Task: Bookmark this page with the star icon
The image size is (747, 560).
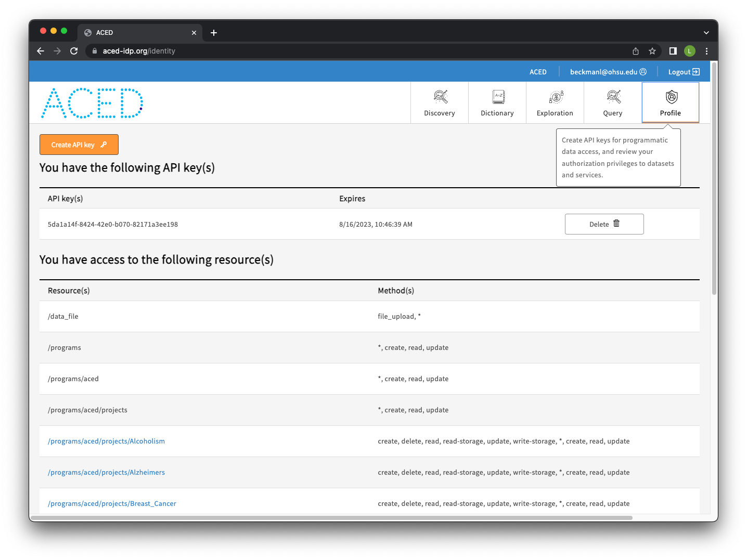Action: point(652,51)
